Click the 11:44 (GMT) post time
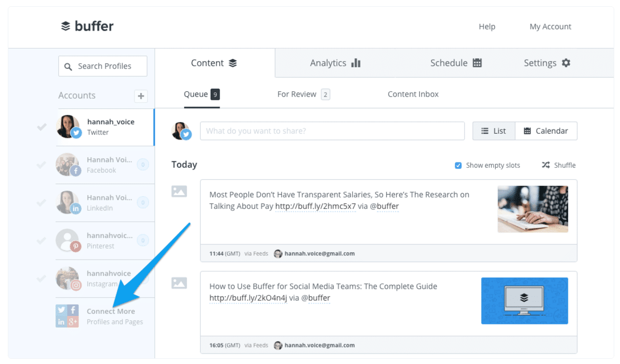620x364 pixels. [x=225, y=254]
